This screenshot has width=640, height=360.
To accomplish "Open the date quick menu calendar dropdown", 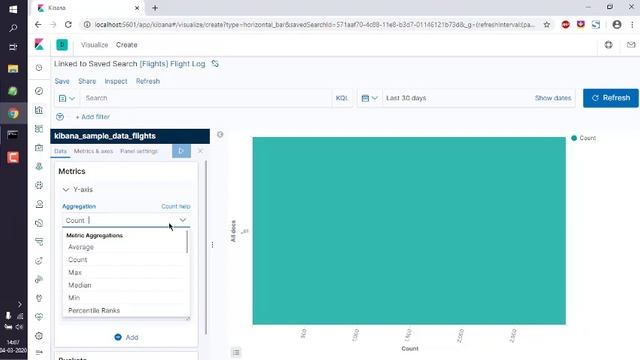I will coord(369,98).
